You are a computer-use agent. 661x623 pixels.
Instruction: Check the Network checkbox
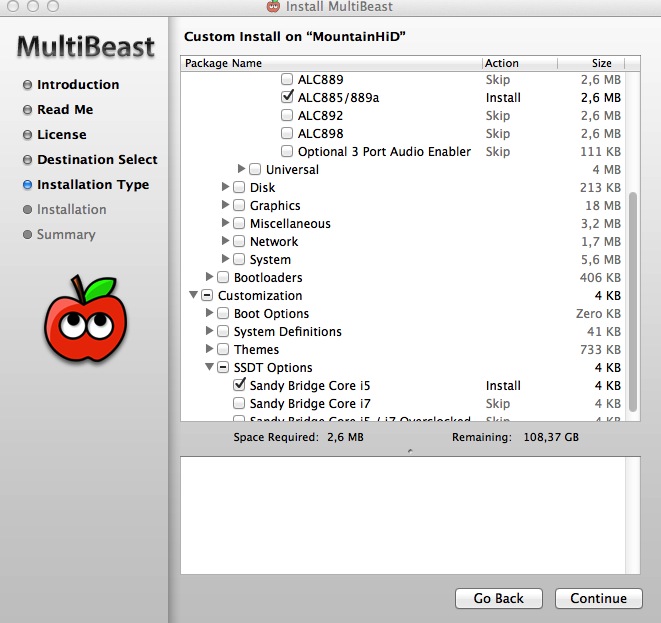click(x=239, y=241)
